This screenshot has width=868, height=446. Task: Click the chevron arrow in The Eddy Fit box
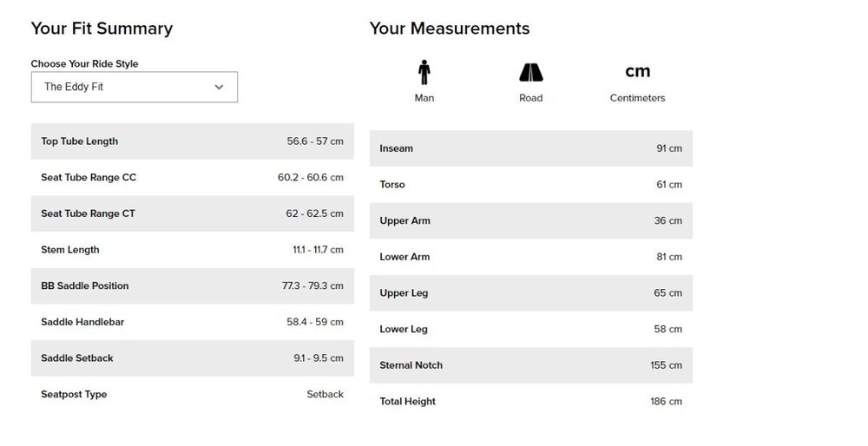(x=219, y=87)
